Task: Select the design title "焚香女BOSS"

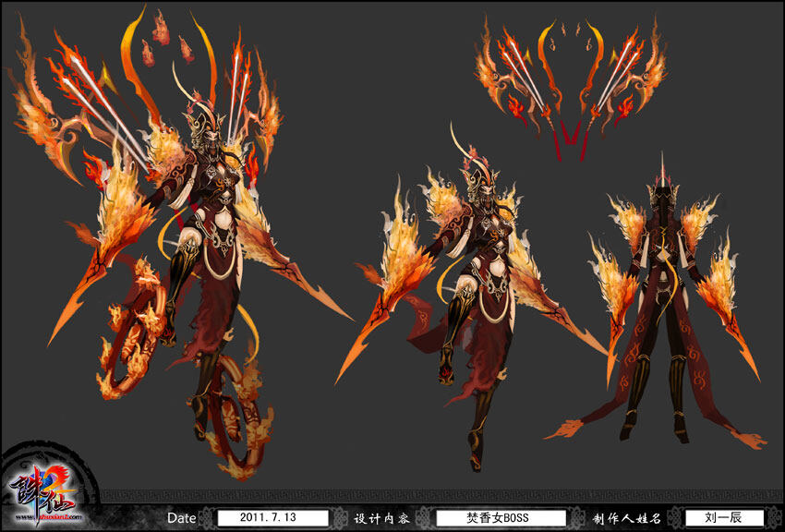Action: click(497, 517)
